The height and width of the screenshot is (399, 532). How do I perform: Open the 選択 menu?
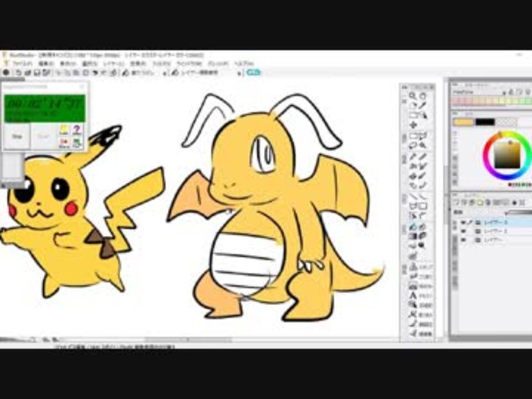(x=90, y=64)
